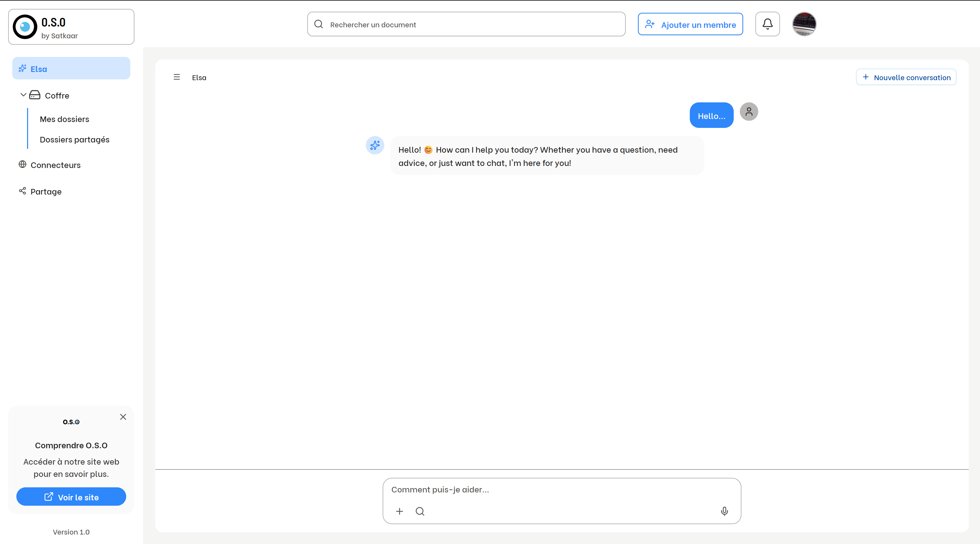Screen dimensions: 980x544
Task: Open Dossiers partagés
Action: coord(75,140)
